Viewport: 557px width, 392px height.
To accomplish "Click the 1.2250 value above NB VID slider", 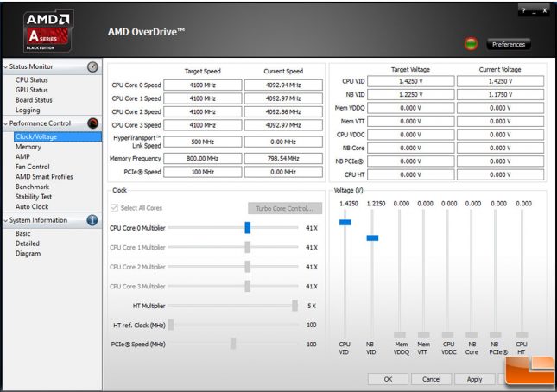I will coord(376,204).
